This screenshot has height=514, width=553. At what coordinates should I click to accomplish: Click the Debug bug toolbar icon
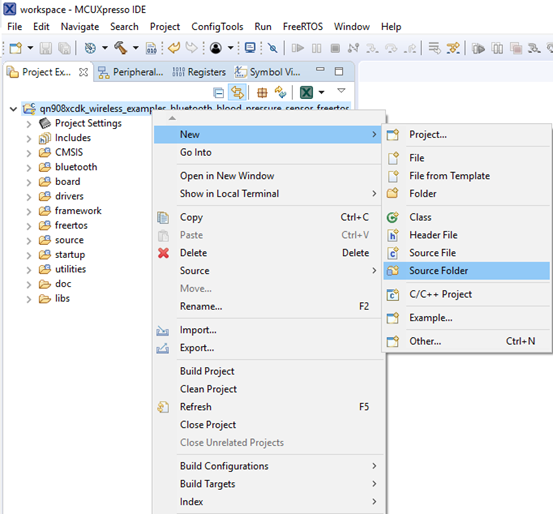pos(90,48)
